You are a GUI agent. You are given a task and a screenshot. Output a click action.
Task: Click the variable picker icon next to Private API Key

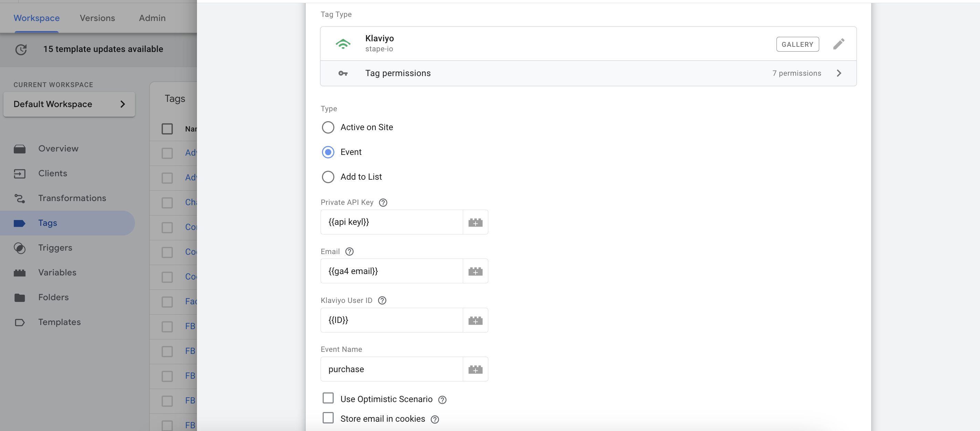pos(476,222)
